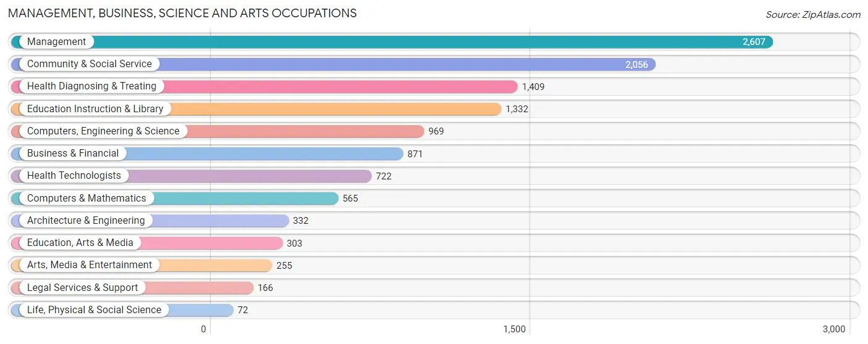Select the Legal Services & Support bar

coord(132,288)
